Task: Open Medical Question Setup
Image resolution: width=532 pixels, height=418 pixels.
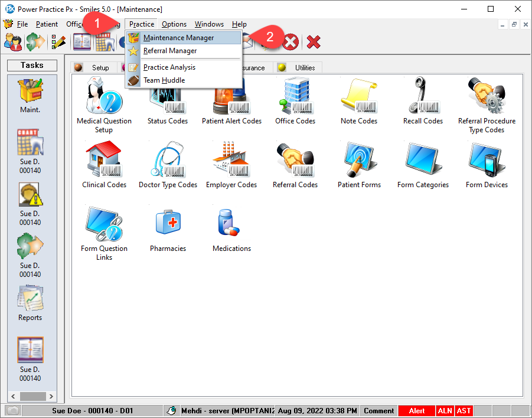Action: pyautogui.click(x=104, y=105)
